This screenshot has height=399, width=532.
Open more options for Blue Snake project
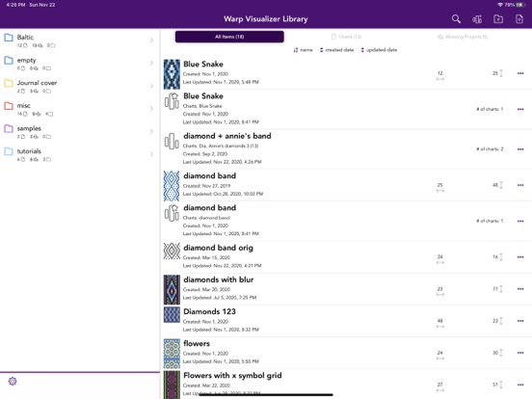(520, 109)
